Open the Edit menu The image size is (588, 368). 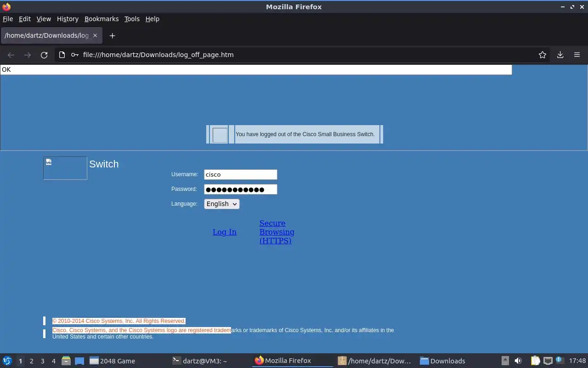[25, 19]
